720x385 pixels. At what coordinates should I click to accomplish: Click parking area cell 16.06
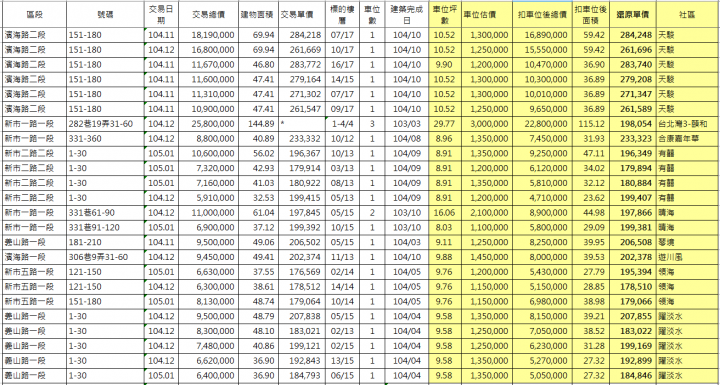coord(444,213)
